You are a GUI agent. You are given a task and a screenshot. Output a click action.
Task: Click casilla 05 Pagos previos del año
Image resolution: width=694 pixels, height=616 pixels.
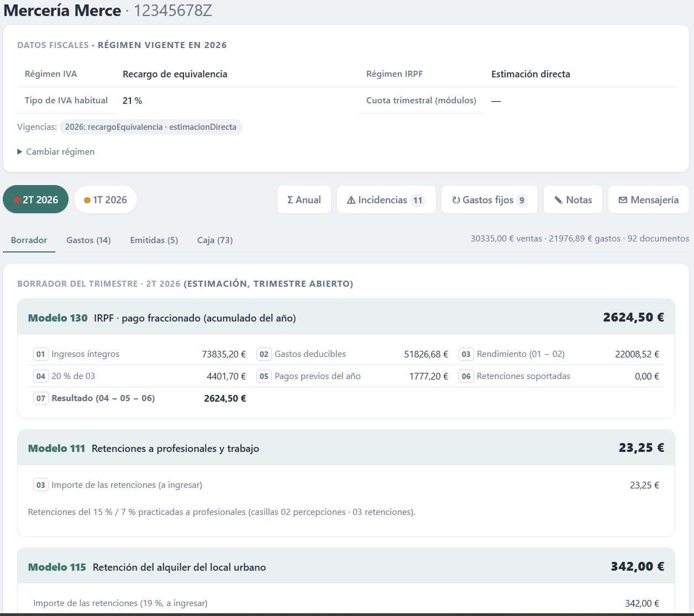pyautogui.click(x=318, y=376)
